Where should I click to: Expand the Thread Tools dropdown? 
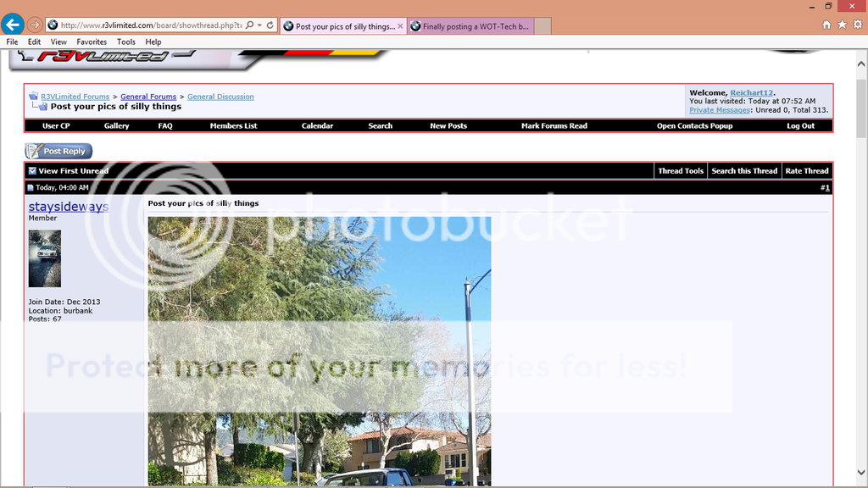tap(681, 171)
